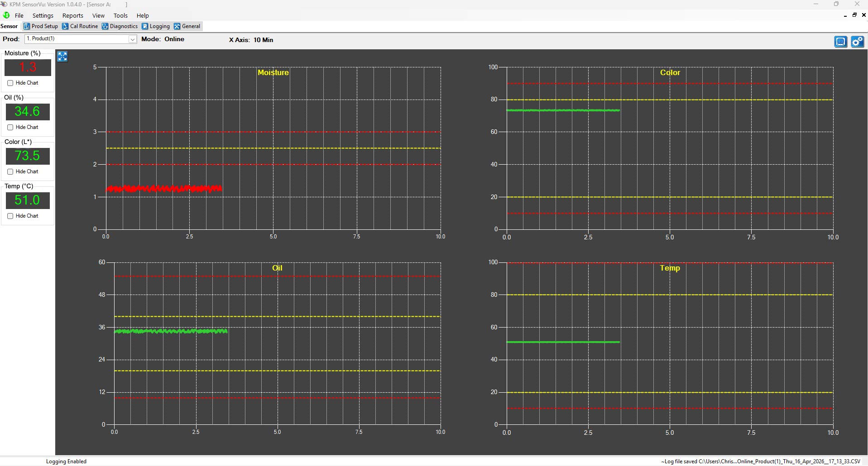Viewport: 868px width, 466px height.
Task: Click the Color chart title
Action: click(670, 72)
